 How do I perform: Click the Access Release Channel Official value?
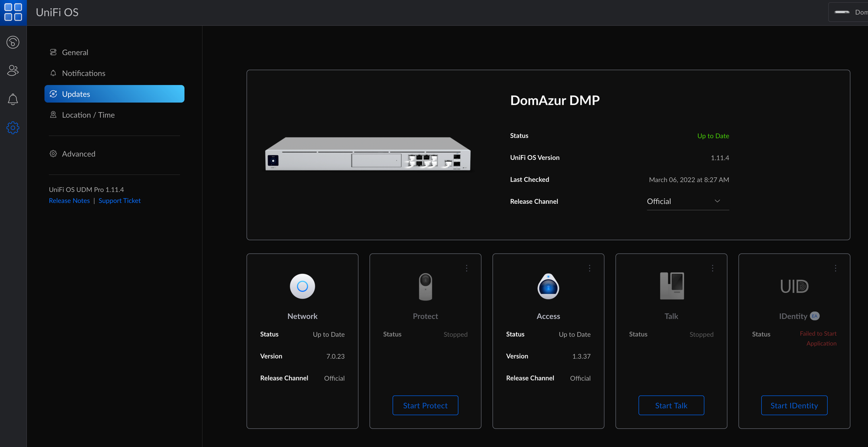580,378
